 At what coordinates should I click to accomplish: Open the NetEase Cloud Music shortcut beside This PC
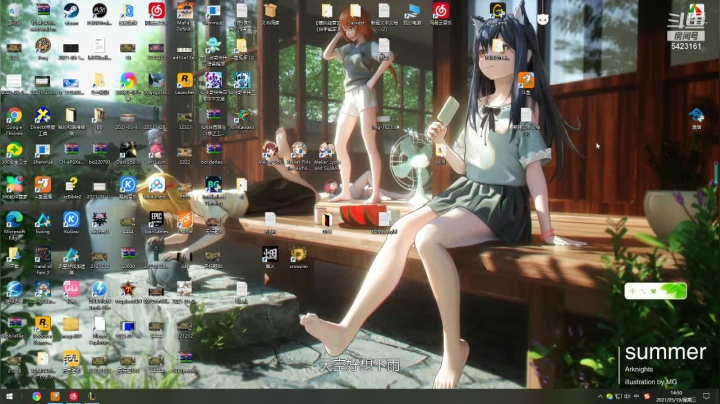[441, 11]
